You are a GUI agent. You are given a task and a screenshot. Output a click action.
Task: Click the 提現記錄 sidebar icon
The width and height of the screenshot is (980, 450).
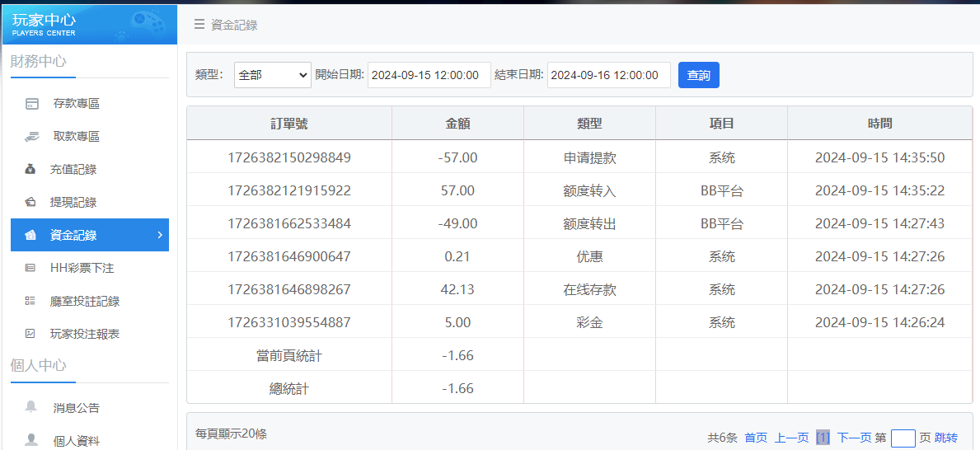tap(31, 203)
